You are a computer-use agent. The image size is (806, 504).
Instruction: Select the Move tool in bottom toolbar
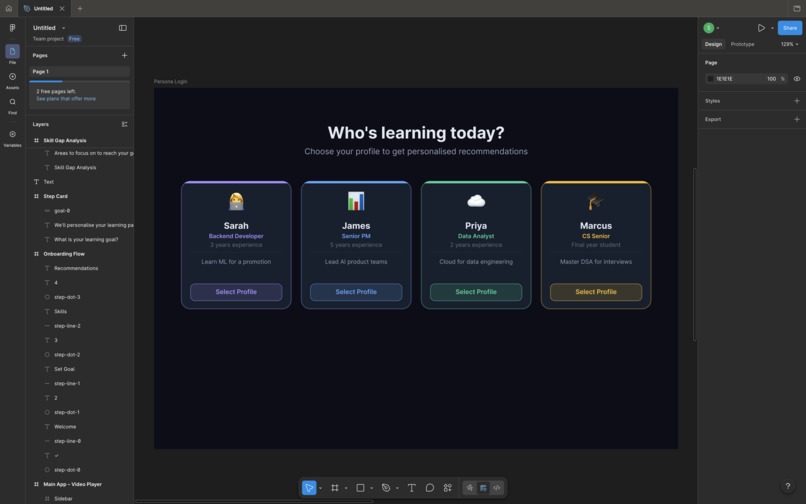tap(309, 488)
